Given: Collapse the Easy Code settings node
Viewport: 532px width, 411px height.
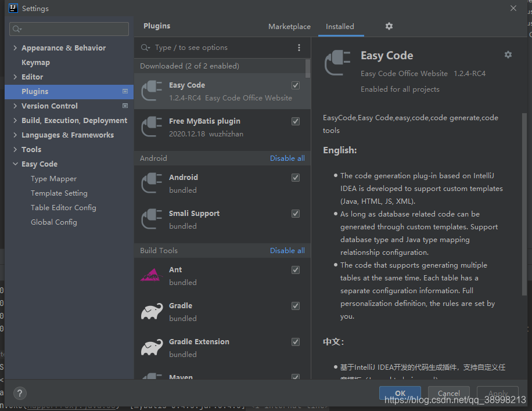Looking at the screenshot, I should (15, 164).
